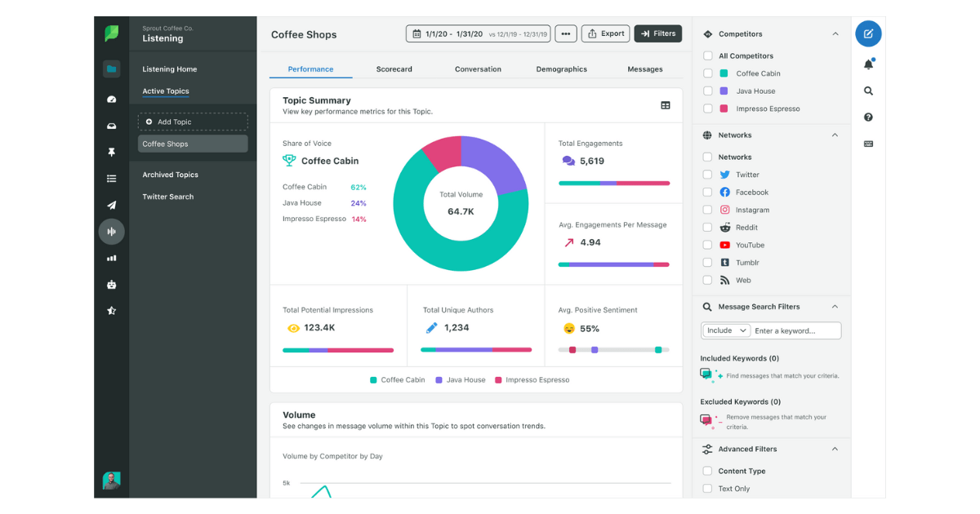The width and height of the screenshot is (980, 514).
Task: Check the Web network checkbox
Action: [707, 280]
